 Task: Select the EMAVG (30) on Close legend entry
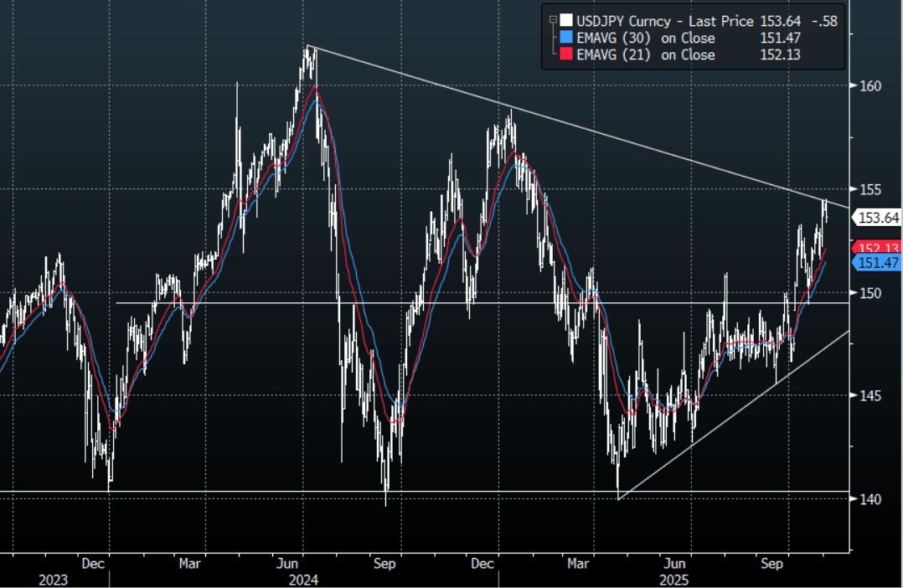tap(646, 38)
